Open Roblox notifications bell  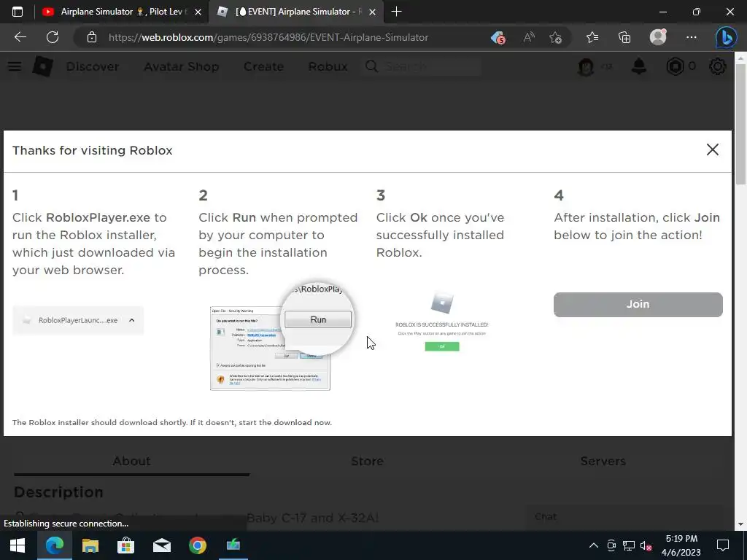[x=639, y=66]
